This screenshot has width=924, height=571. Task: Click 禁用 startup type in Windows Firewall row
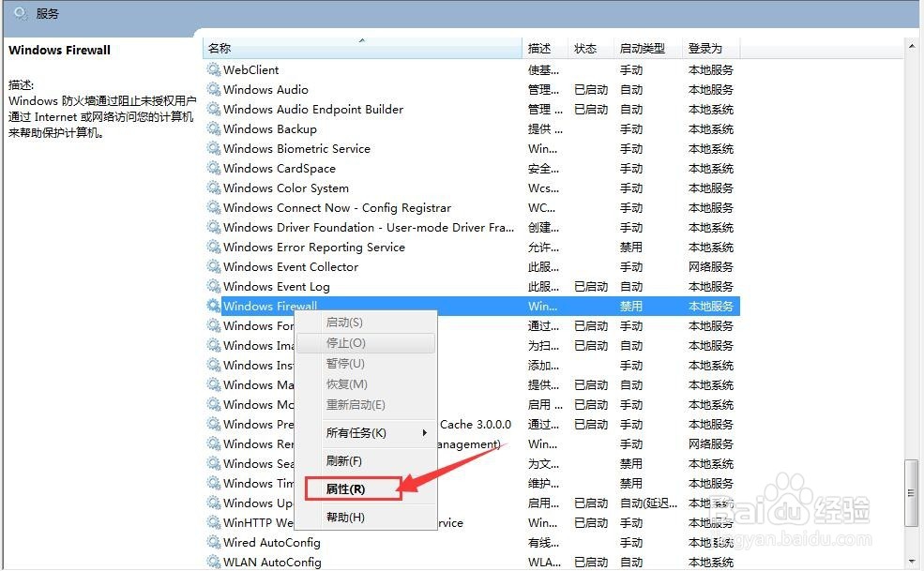631,306
